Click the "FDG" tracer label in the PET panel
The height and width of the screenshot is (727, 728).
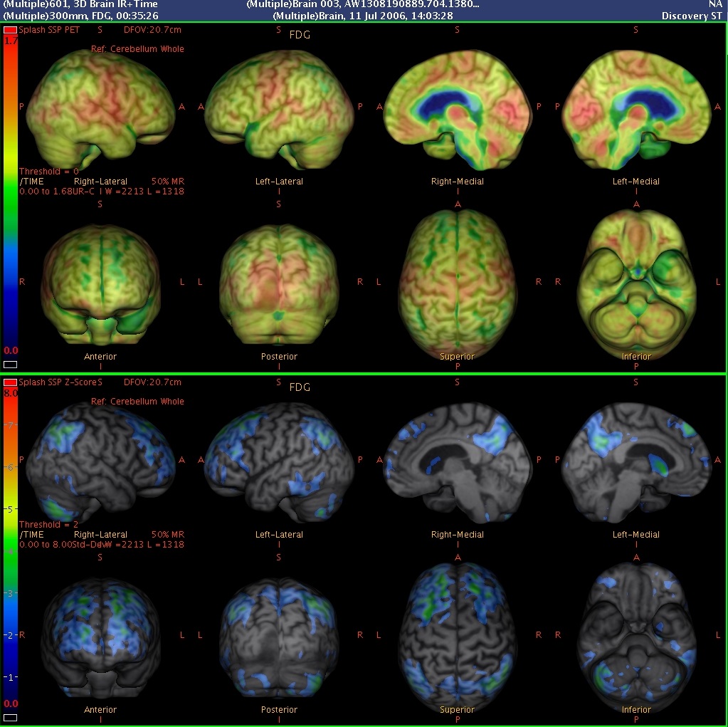coord(300,35)
